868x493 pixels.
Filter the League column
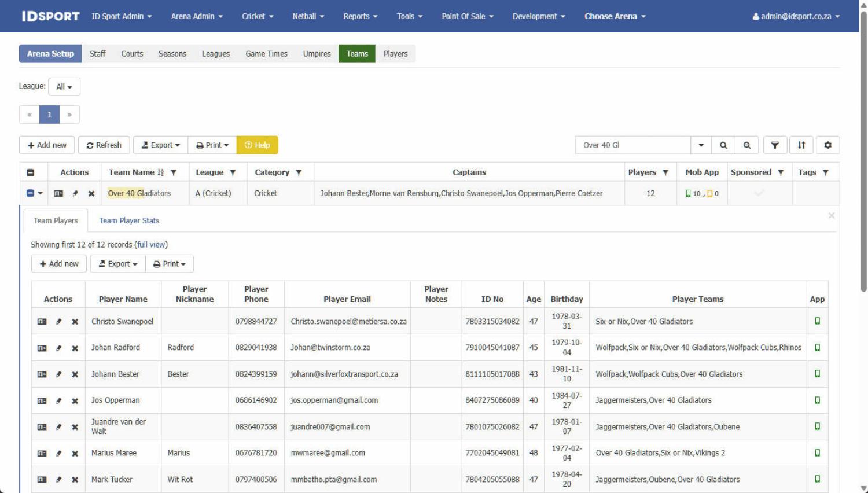pyautogui.click(x=233, y=172)
